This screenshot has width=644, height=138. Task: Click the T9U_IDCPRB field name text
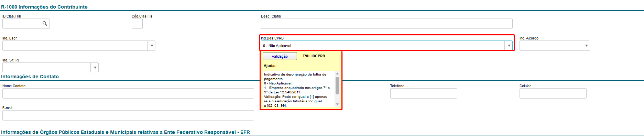coord(314,56)
